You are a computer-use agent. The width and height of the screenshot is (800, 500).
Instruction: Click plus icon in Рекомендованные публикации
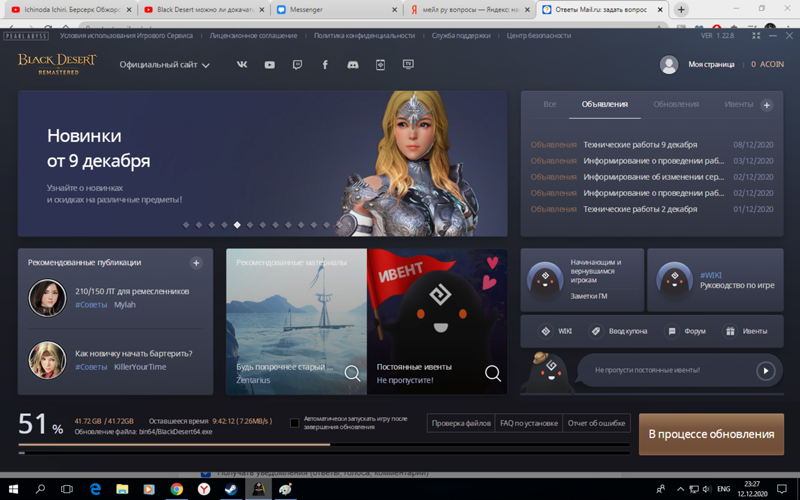click(x=196, y=263)
